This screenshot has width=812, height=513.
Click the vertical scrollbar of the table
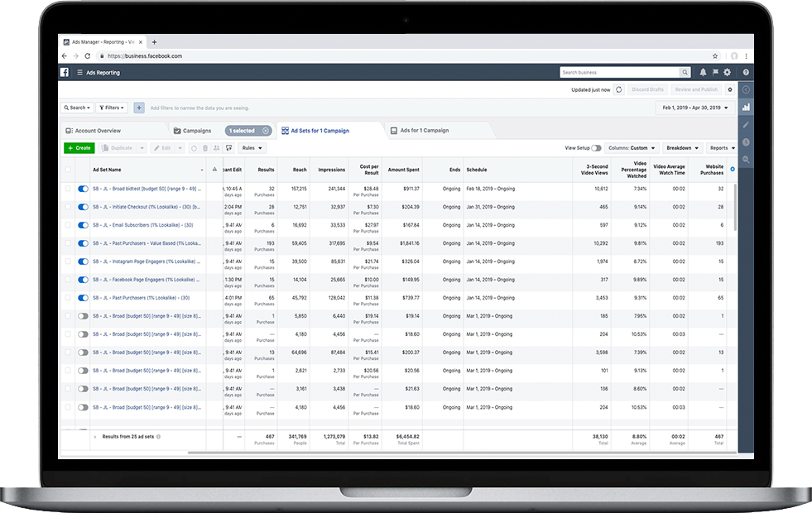(x=735, y=207)
